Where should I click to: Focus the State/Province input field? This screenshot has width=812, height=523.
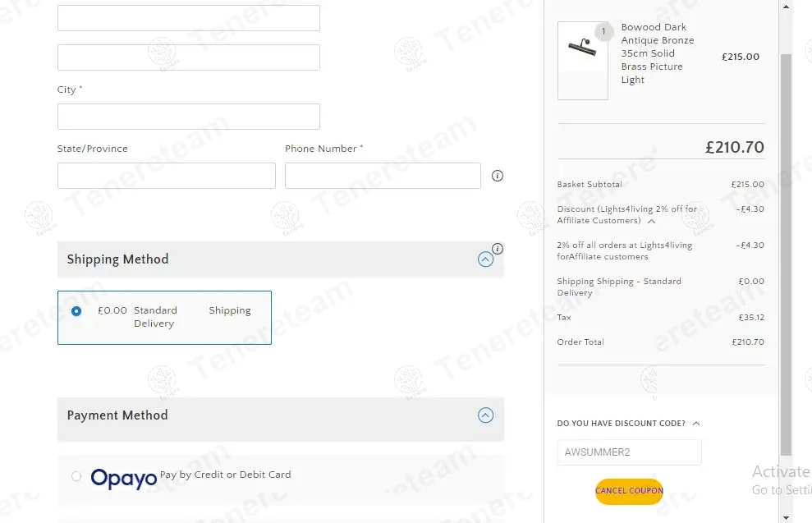166,176
